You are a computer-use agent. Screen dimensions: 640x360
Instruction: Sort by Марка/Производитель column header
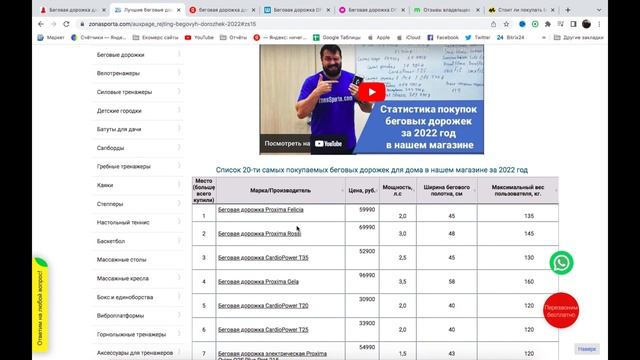pos(280,190)
